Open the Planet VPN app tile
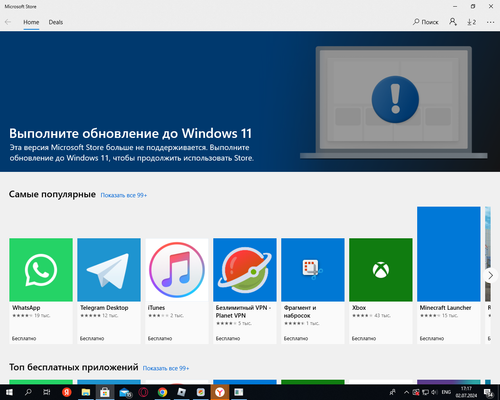This screenshot has width=500, height=400. click(x=245, y=291)
